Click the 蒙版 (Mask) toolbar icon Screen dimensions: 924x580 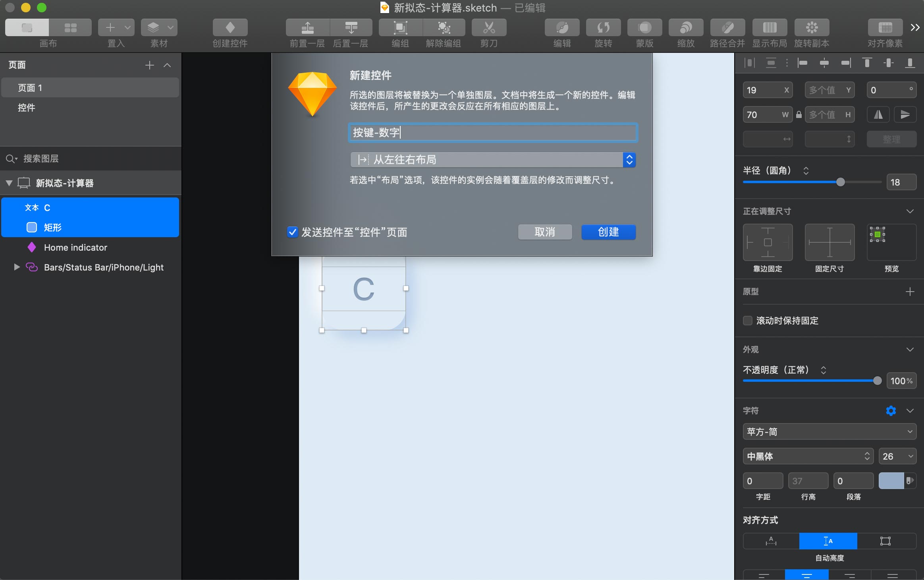point(644,28)
